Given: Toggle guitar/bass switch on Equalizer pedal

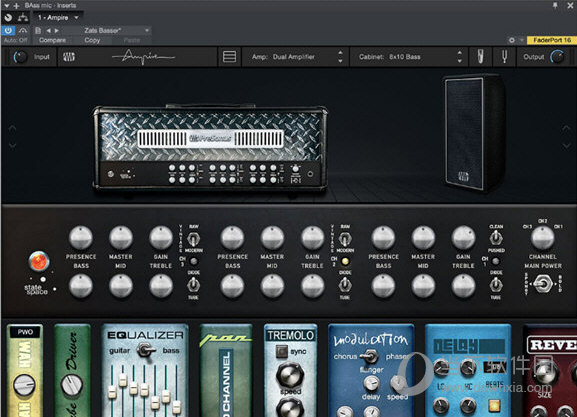Looking at the screenshot, I should click(145, 350).
